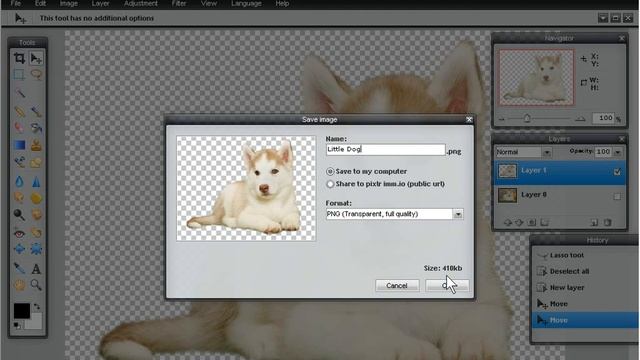Select the Zoom magnifier tool

36,284
